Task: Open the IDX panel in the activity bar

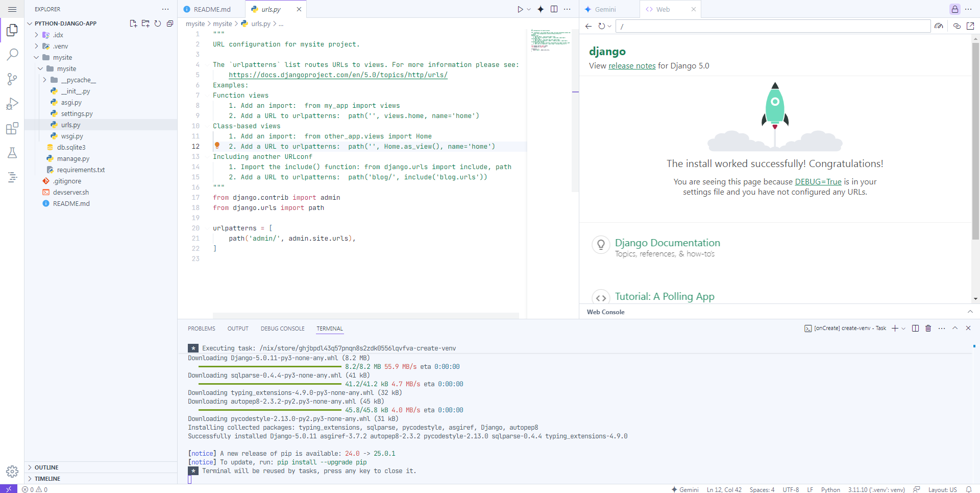Action: point(12,177)
